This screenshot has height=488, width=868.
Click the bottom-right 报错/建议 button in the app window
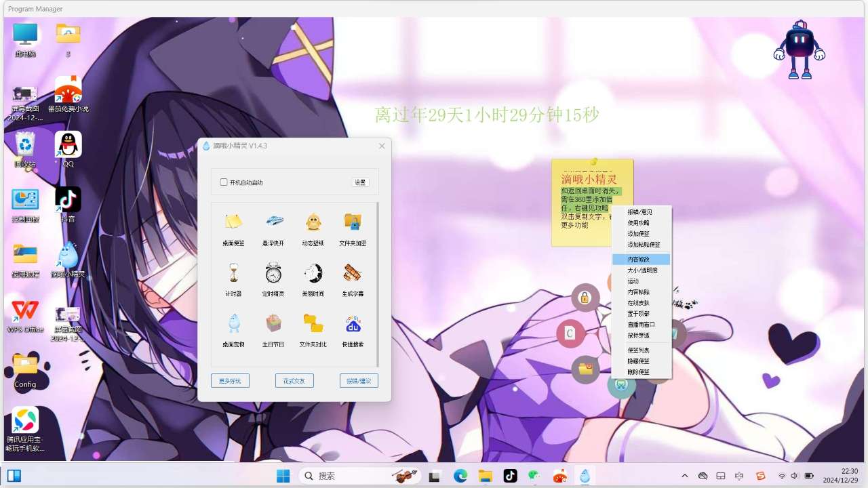359,381
